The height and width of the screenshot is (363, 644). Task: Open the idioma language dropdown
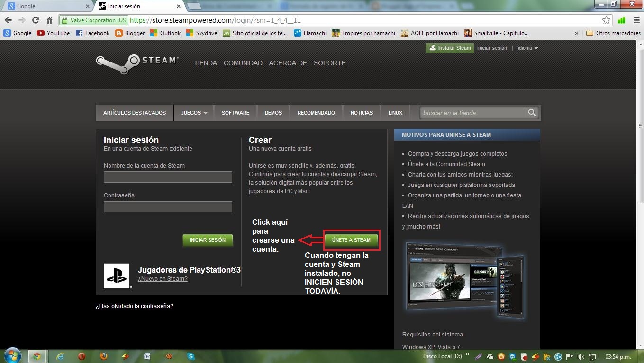[528, 48]
